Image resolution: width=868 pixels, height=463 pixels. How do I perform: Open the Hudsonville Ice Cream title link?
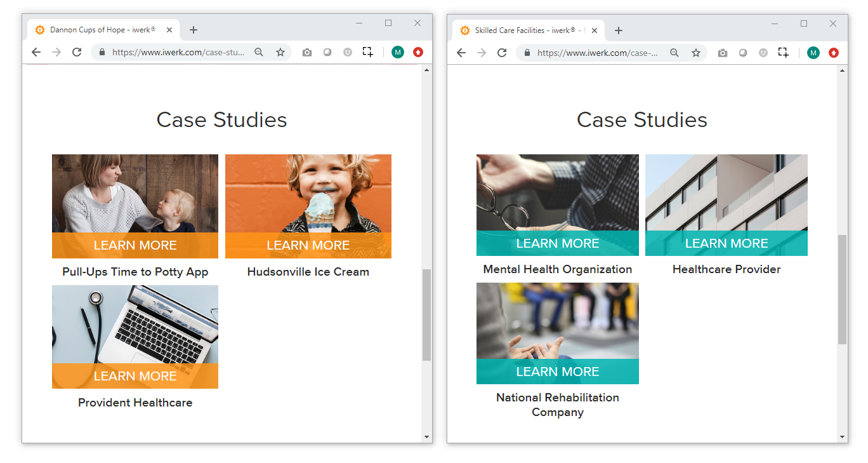pos(308,272)
